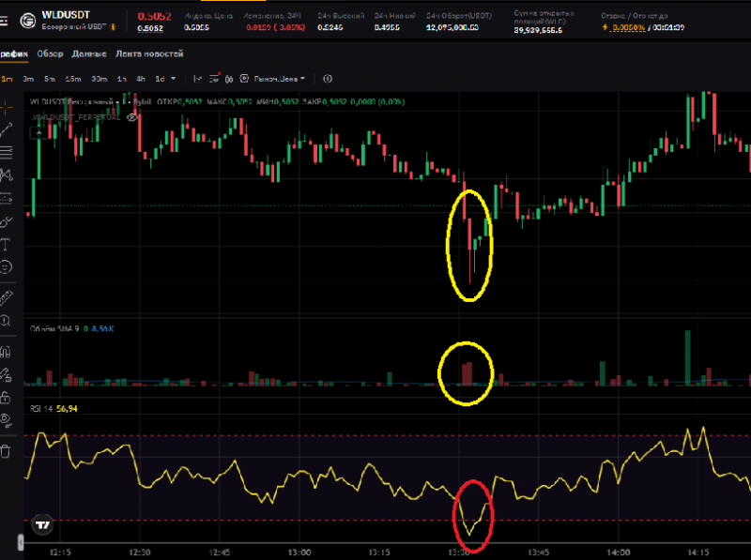The width and height of the screenshot is (751, 560).
Task: Switch to the 5m timeframe
Action: click(50, 79)
